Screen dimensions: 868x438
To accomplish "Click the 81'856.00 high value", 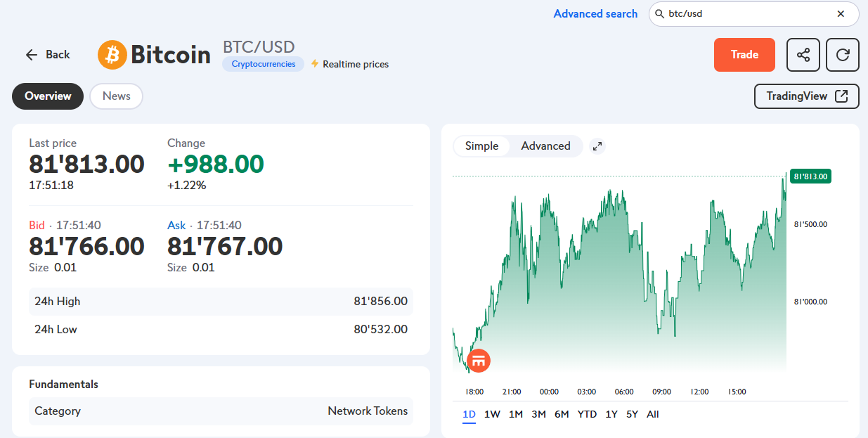I will 380,301.
